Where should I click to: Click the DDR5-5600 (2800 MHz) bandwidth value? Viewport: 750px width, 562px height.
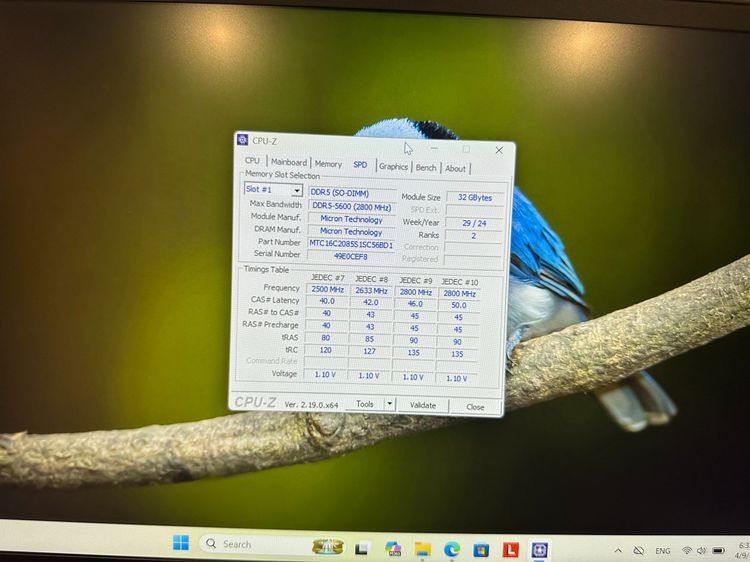[x=352, y=207]
